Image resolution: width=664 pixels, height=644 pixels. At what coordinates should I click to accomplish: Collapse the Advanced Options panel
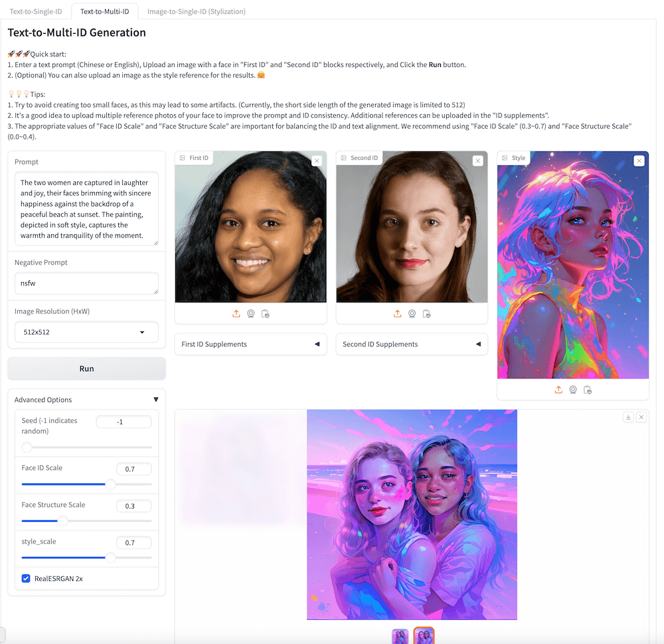[x=155, y=400]
